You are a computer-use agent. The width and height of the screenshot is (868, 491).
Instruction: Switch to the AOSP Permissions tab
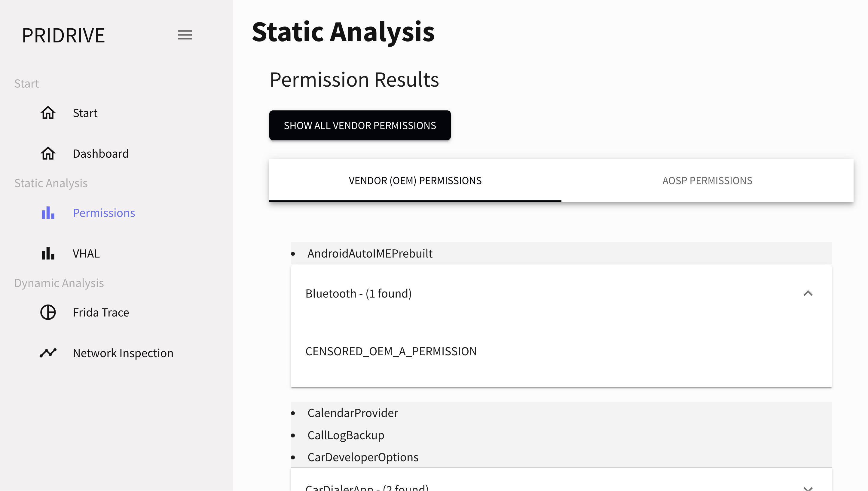(x=707, y=181)
